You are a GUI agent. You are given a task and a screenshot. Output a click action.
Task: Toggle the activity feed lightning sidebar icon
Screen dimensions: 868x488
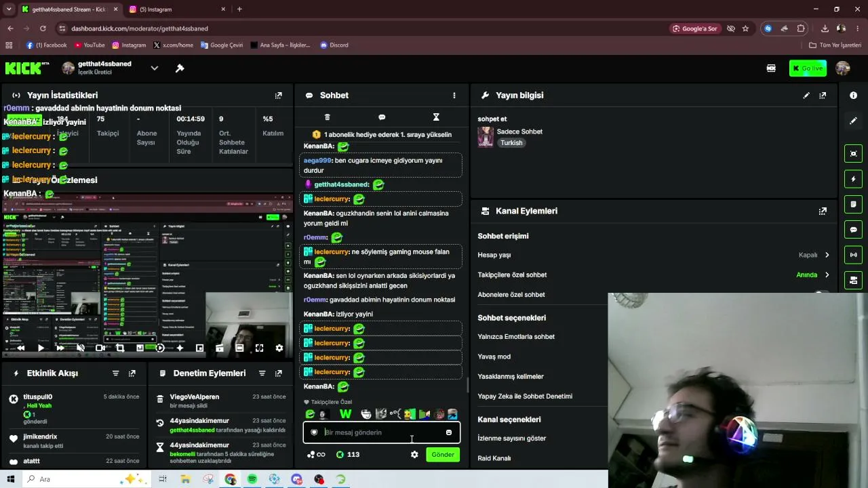(x=854, y=179)
